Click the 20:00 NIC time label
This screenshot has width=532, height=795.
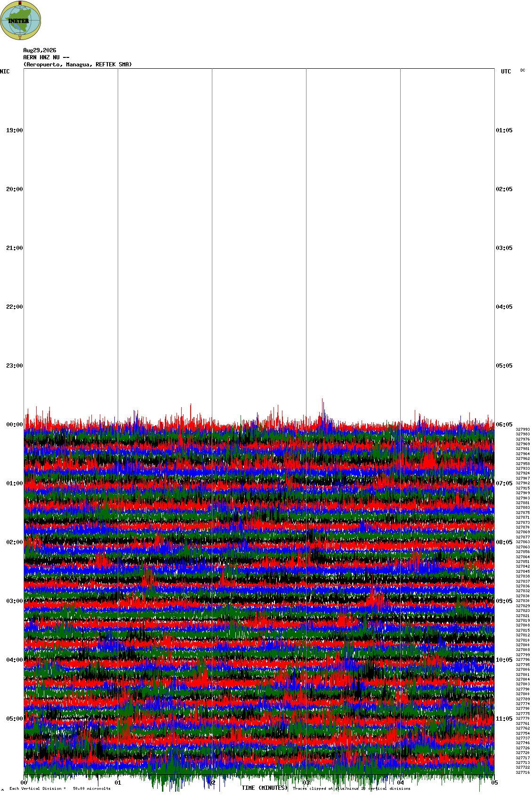point(14,189)
